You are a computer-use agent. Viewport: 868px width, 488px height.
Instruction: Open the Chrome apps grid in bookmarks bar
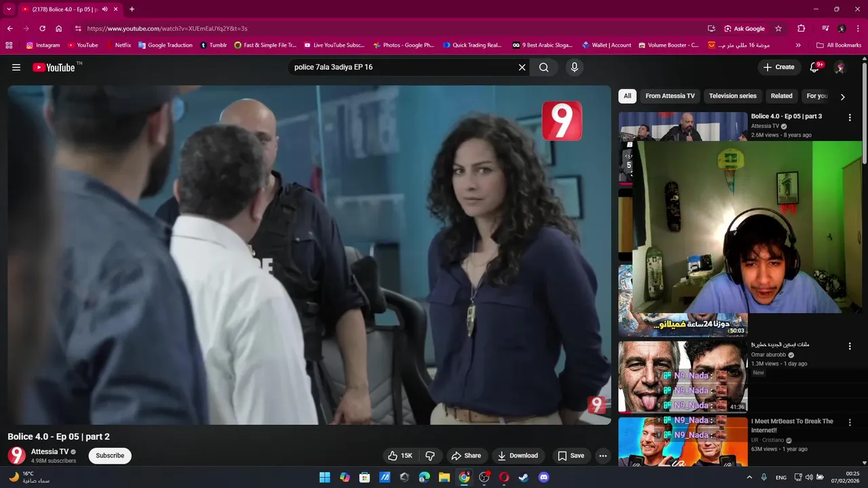coord(9,45)
